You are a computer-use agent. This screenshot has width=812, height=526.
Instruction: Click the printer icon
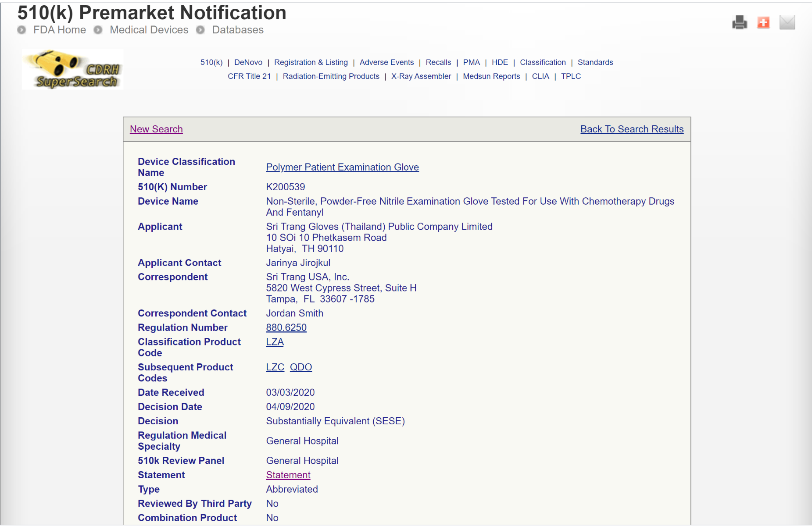(x=739, y=22)
